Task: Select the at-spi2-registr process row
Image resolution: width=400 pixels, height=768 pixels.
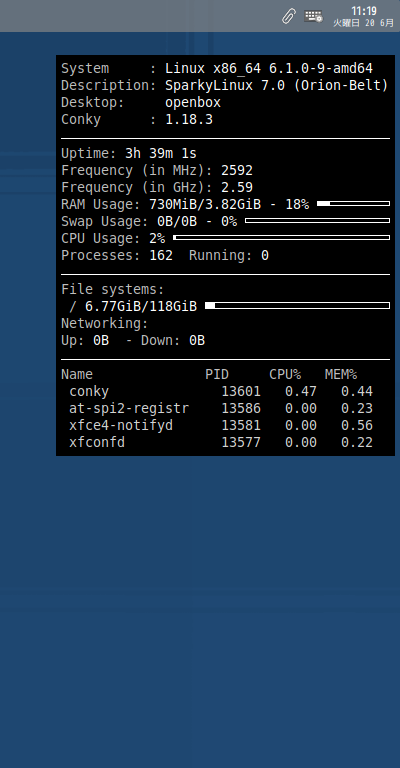Action: point(221,408)
